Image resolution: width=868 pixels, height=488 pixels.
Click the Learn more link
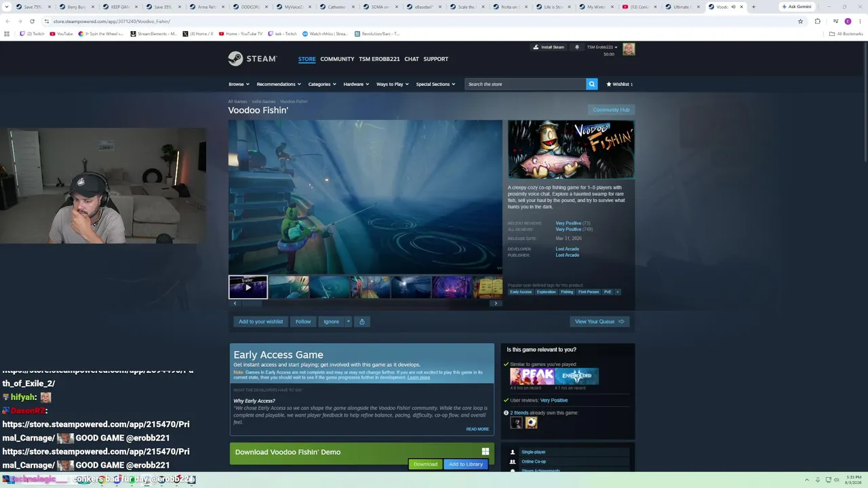[418, 378]
